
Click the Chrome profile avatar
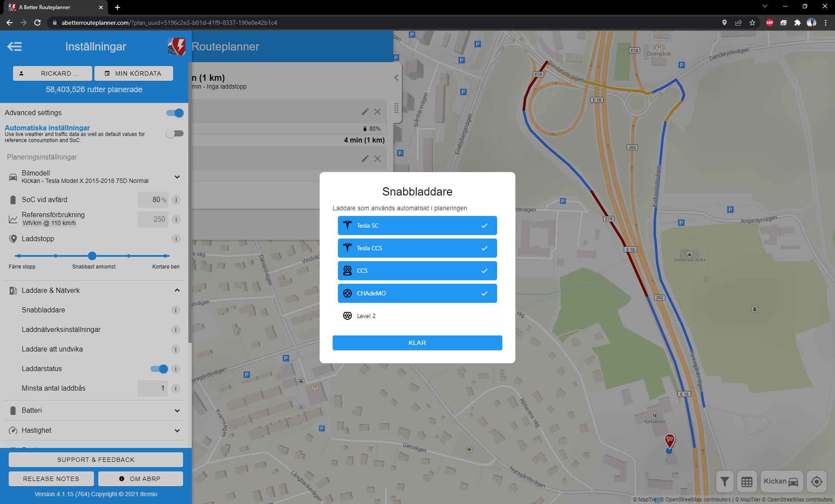[812, 23]
